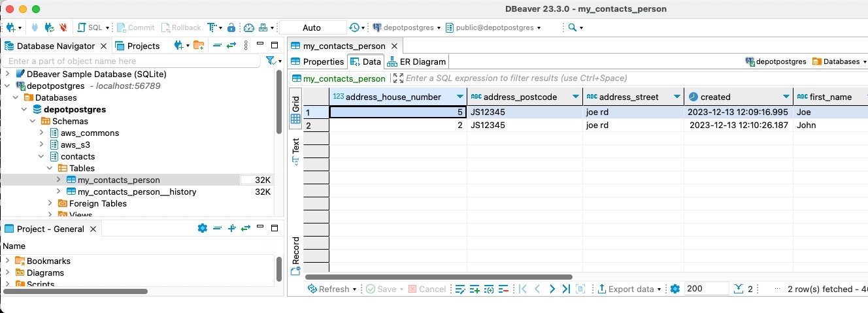Click the depotpostgres breadcrumb on the right
Viewport: 868px width, 313px height.
pos(776,61)
